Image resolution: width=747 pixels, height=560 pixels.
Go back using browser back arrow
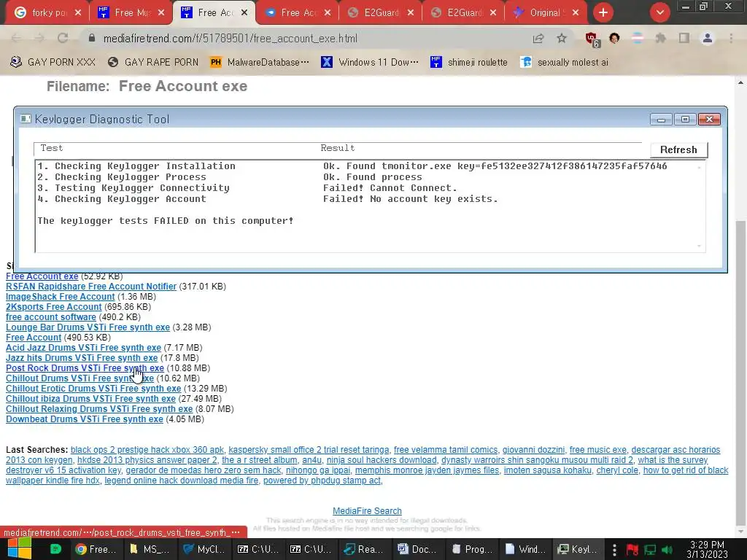coord(16,38)
